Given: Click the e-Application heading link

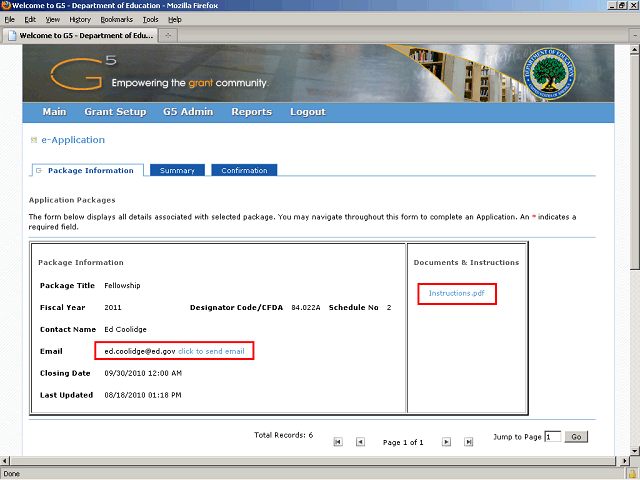Looking at the screenshot, I should pos(73,140).
